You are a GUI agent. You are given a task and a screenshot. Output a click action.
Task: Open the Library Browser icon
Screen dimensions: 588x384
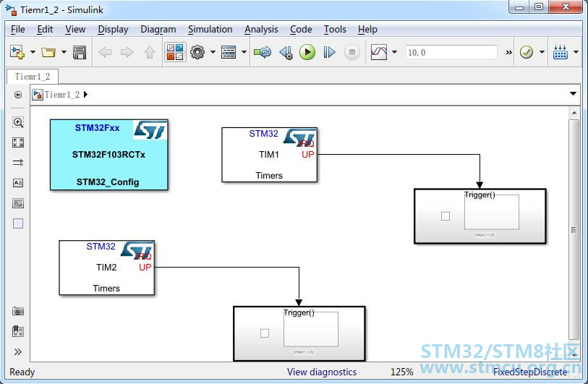pos(175,52)
